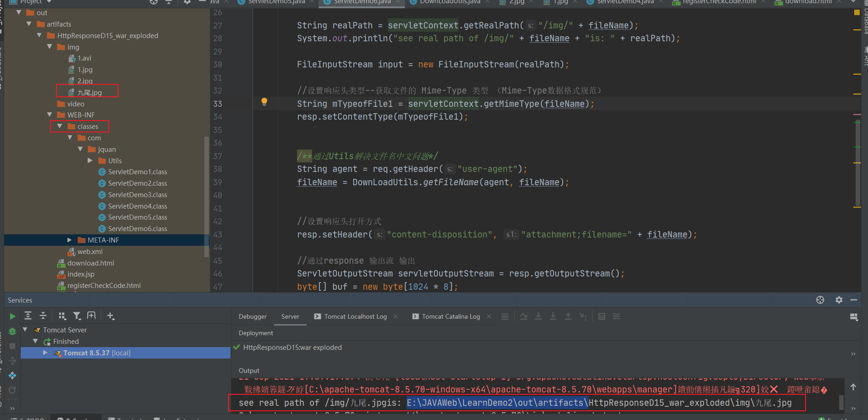Viewport: 868px width, 420px height.
Task: Click the Add Service plus icon
Action: pos(111,316)
